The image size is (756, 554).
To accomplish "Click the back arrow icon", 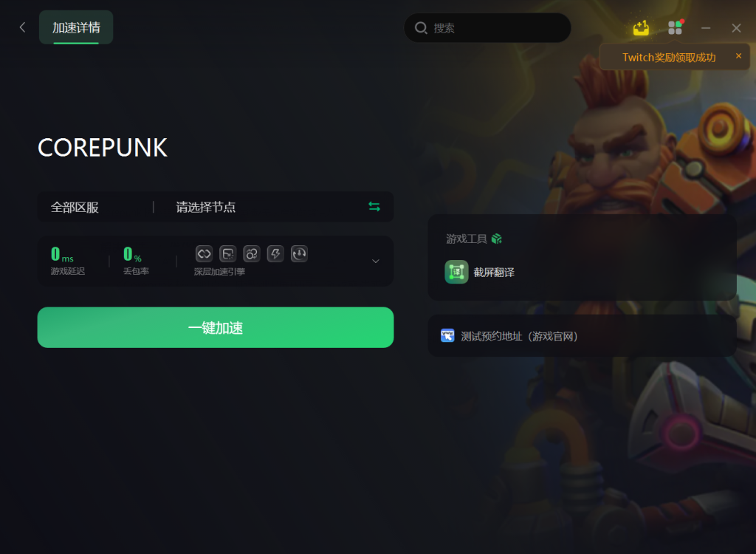I will point(22,27).
